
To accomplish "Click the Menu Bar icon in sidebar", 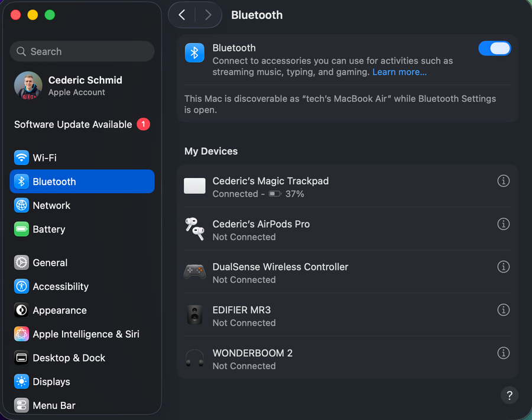I will [x=21, y=405].
